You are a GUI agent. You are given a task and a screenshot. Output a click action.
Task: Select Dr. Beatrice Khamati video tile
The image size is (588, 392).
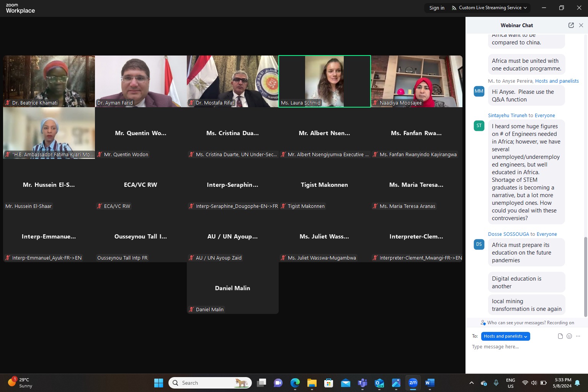pyautogui.click(x=49, y=81)
